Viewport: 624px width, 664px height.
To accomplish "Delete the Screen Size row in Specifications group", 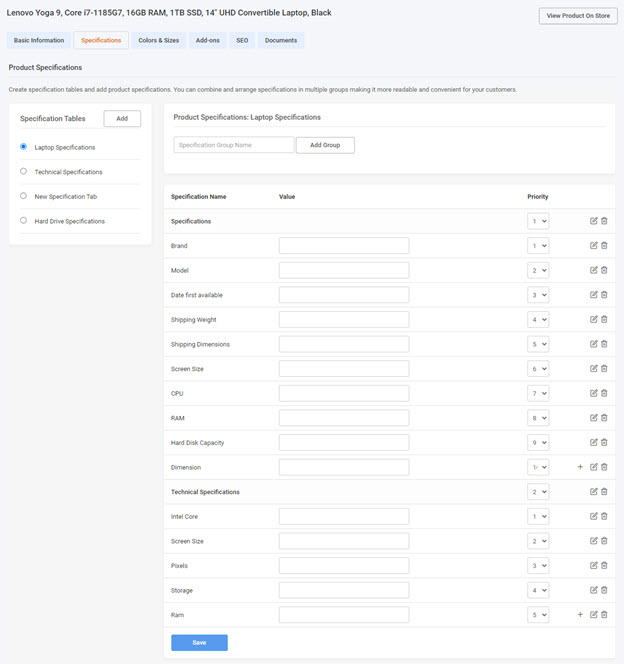I will pyautogui.click(x=604, y=368).
